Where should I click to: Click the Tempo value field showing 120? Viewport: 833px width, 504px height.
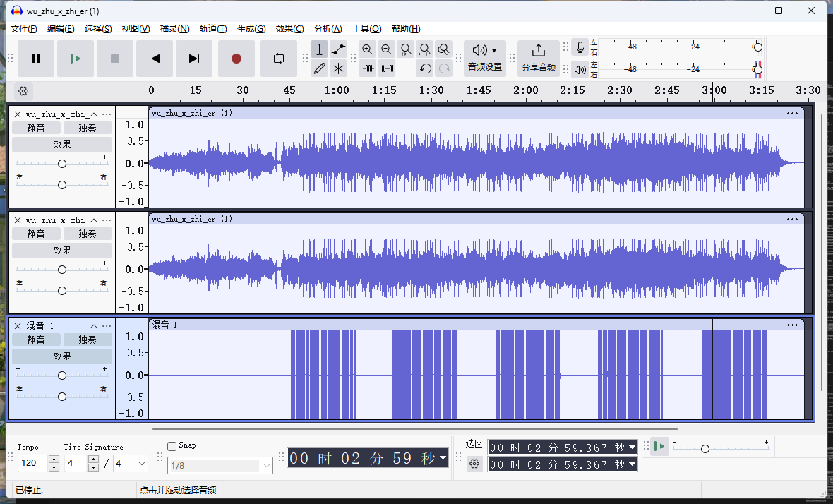[x=31, y=464]
